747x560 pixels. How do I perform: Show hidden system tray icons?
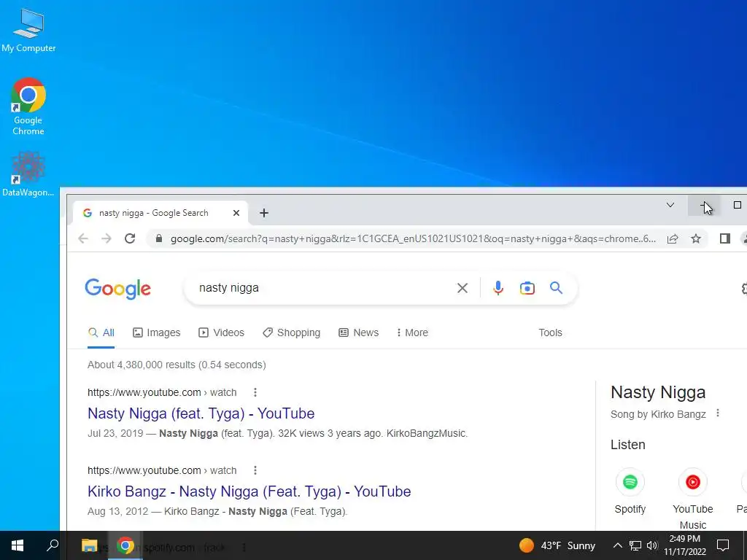(617, 545)
